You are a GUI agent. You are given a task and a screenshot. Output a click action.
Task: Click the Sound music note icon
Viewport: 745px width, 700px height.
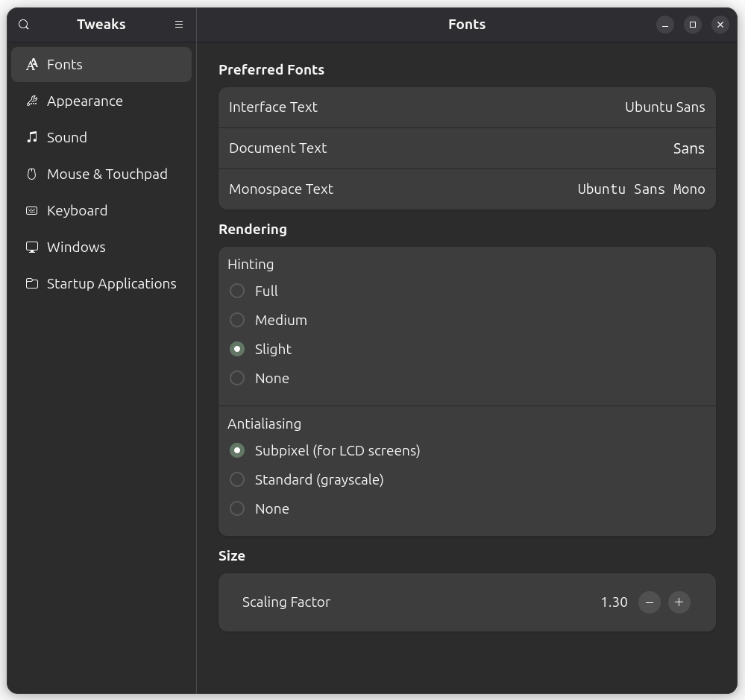pos(32,137)
